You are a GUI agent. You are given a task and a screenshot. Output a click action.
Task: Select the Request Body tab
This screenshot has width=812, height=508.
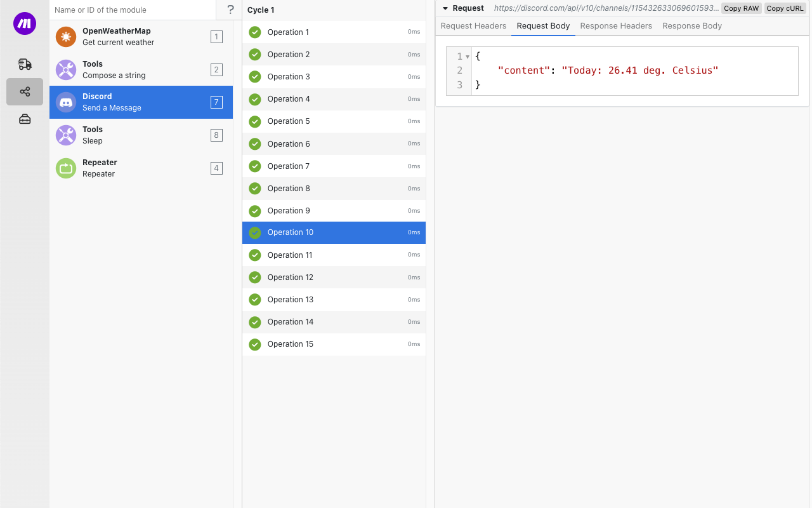pos(543,26)
